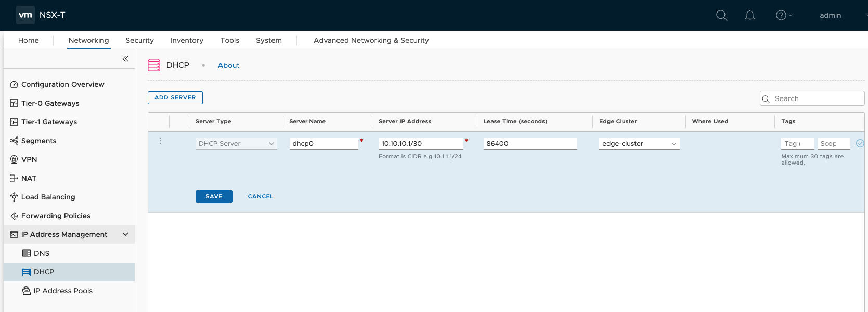Collapse IP Address Management section
The image size is (868, 312).
pos(125,234)
